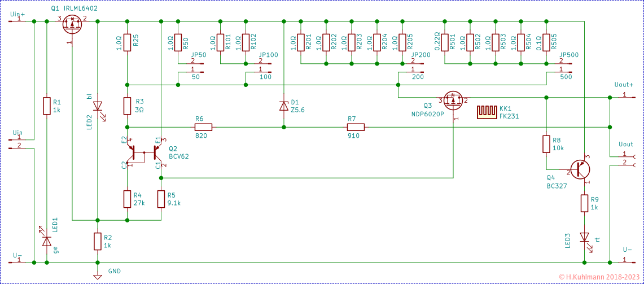Image resolution: width=644 pixels, height=284 pixels.
Task: Click resistor R1 (1k)
Action: (x=47, y=106)
